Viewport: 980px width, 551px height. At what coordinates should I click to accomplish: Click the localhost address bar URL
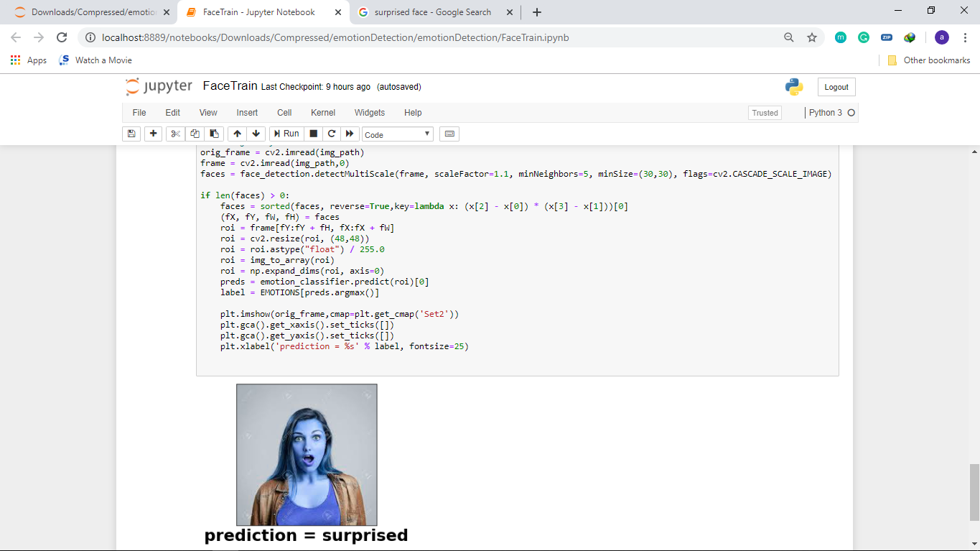point(335,37)
